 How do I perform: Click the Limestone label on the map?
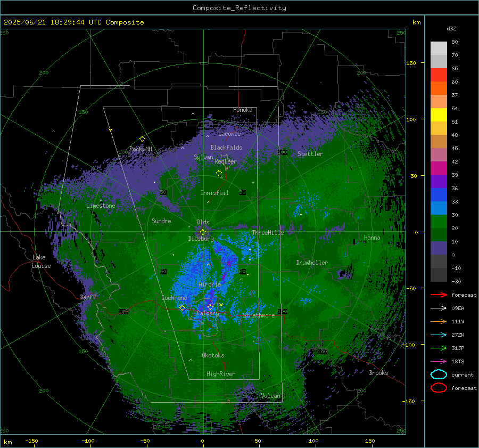[101, 206]
